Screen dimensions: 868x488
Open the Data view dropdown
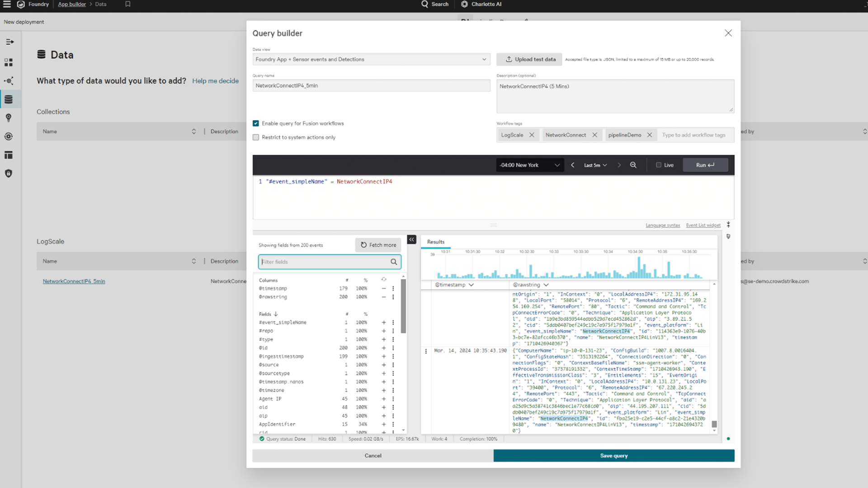pos(371,59)
